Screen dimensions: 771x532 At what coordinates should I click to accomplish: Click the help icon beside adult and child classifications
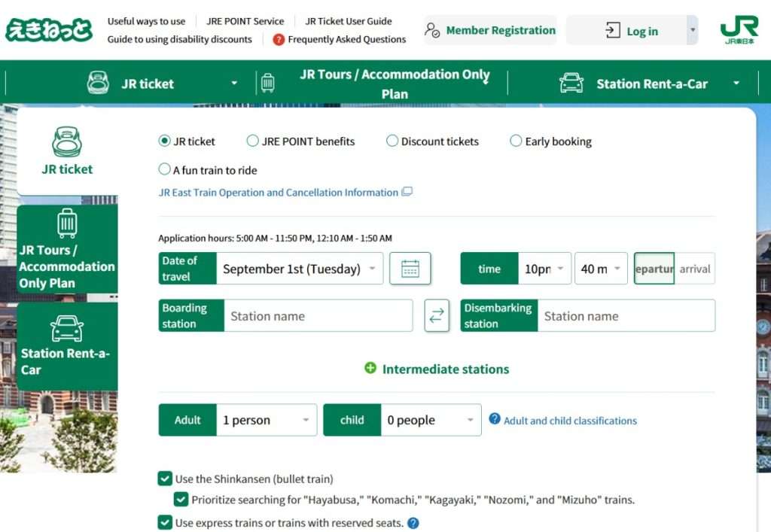tap(495, 419)
